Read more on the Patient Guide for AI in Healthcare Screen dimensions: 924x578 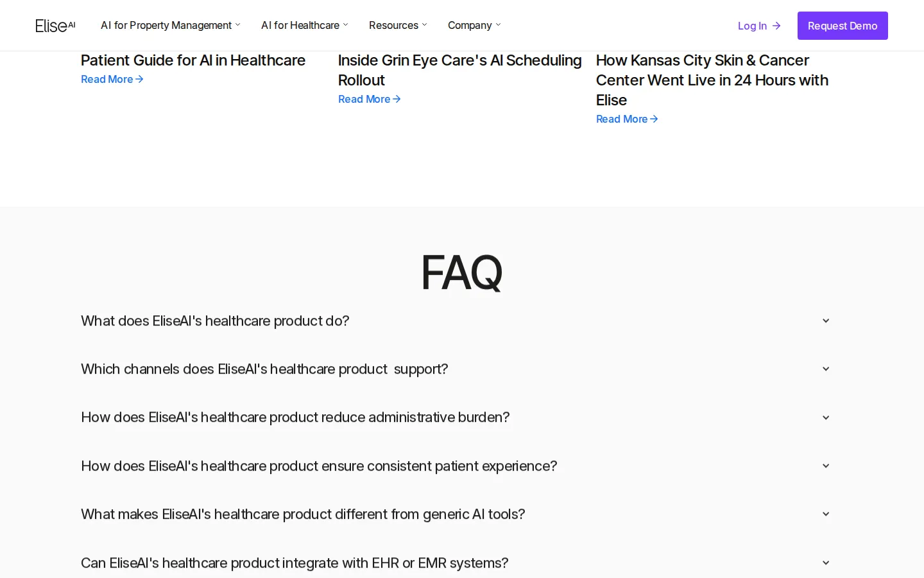click(x=112, y=79)
